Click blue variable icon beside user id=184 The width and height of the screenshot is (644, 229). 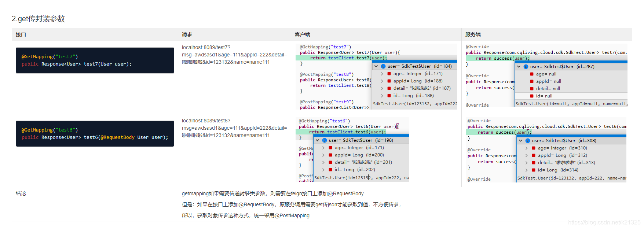[x=383, y=66]
